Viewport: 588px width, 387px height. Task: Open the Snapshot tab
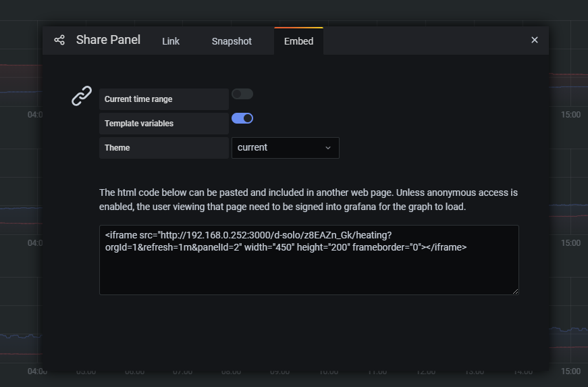pos(232,41)
